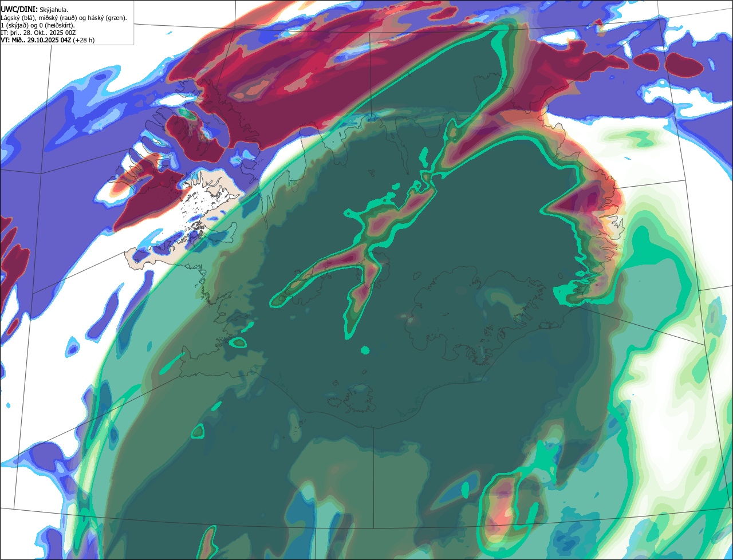The height and width of the screenshot is (560, 733).
Task: Click the '1 (skýjað) og 0 (heiðskírt).' line
Action: point(38,25)
